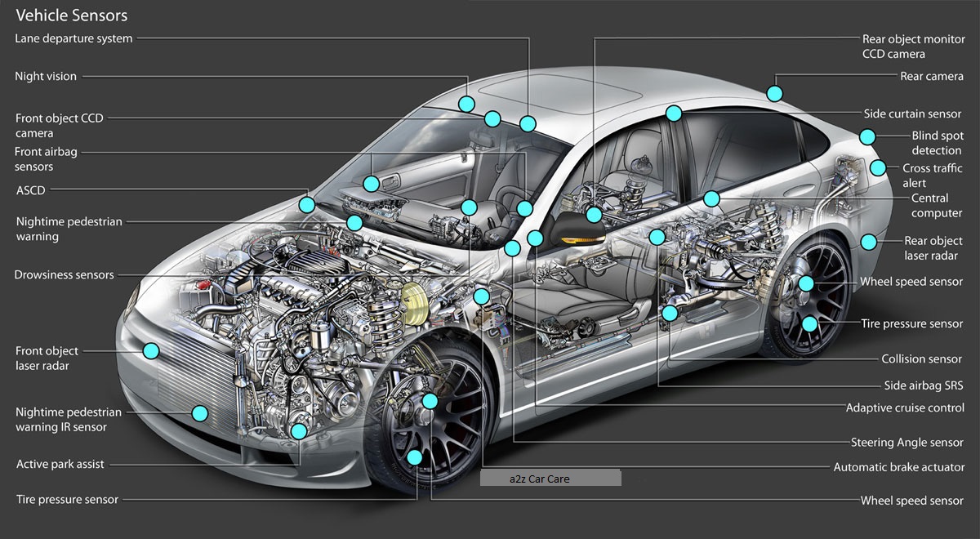Select the Front object laser radar label
Screen dimensions: 980x539
47,359
